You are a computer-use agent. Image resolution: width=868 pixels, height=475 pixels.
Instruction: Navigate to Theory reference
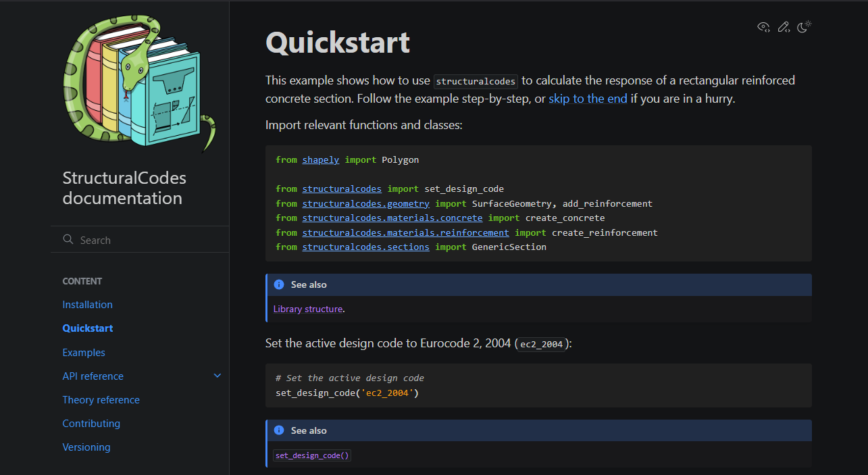[x=101, y=399]
